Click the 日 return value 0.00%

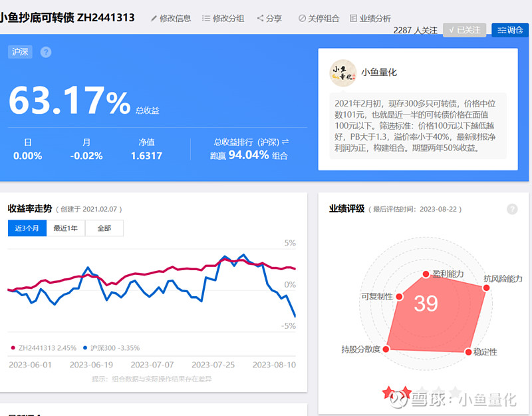coord(27,156)
